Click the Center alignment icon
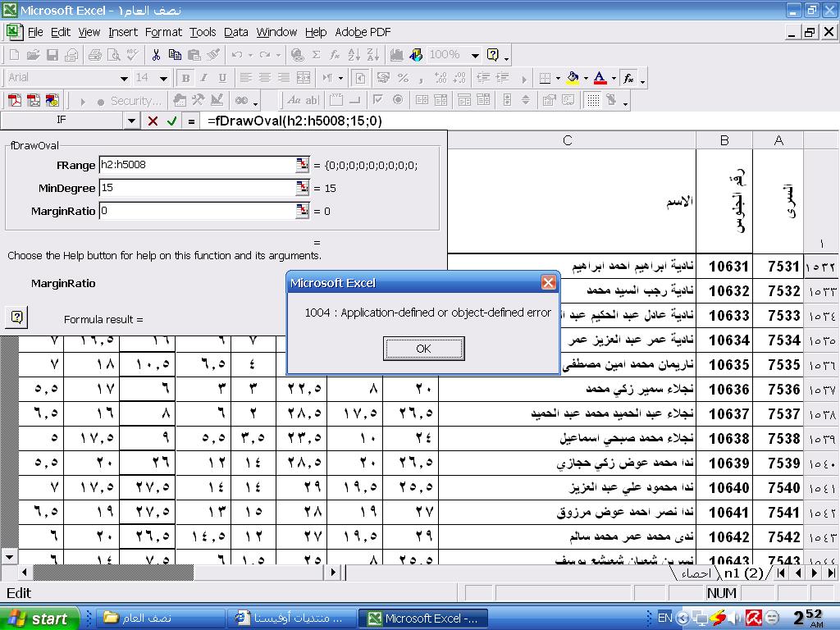The height and width of the screenshot is (630, 840). tap(264, 78)
